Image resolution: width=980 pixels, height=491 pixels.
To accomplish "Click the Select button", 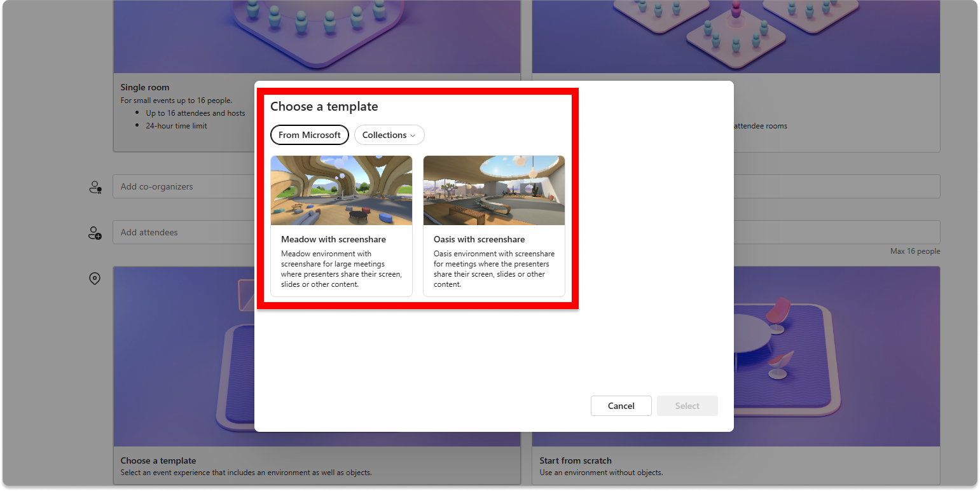I will 687,405.
